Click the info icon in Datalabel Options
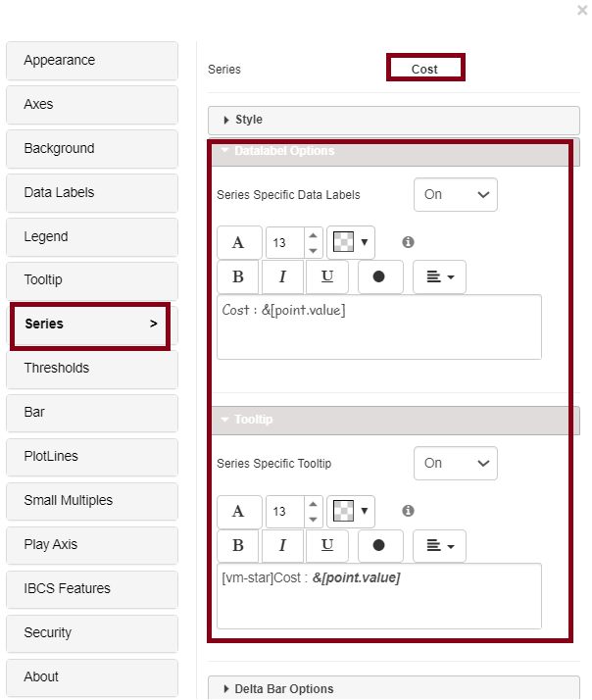The width and height of the screenshot is (592, 700). tap(408, 242)
